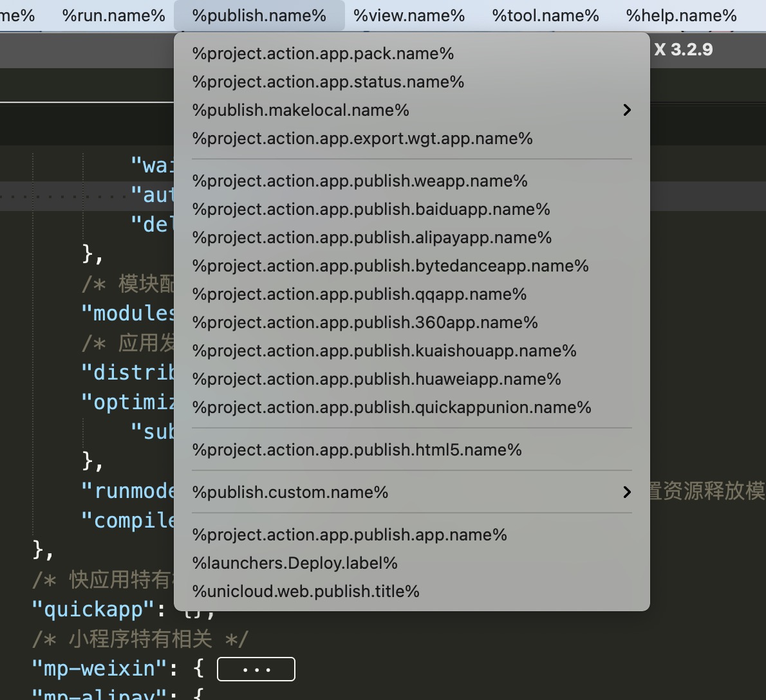Select the publish.weapp.name menu item
766x700 pixels.
(359, 181)
